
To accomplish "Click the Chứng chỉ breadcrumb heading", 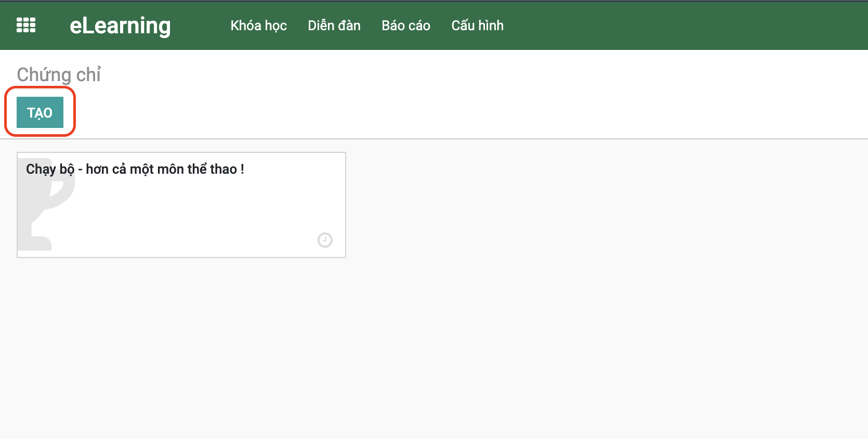I will 59,75.
